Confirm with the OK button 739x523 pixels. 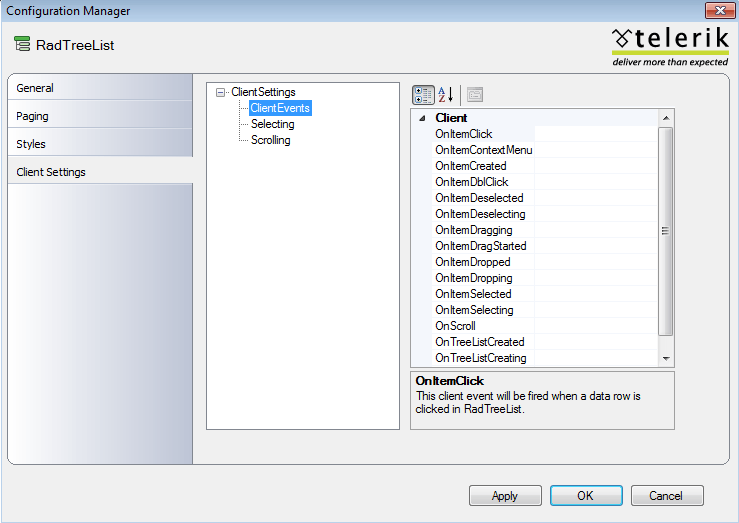tap(586, 496)
